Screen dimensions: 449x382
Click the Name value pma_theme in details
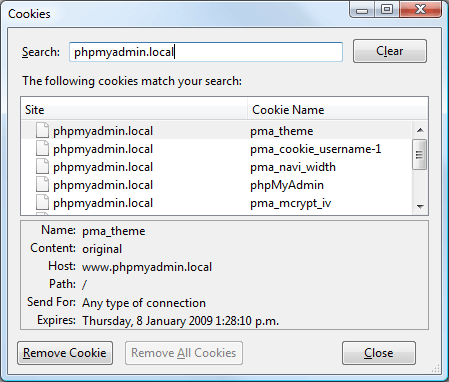coord(114,231)
